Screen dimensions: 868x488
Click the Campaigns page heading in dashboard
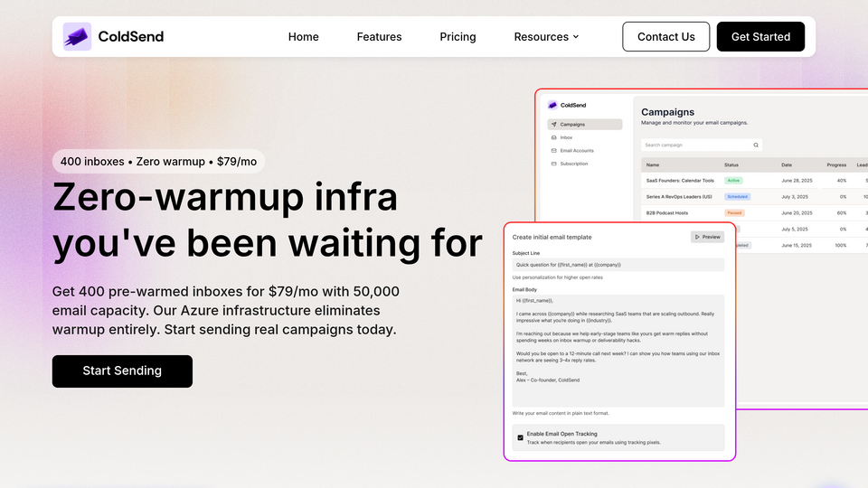click(x=667, y=112)
